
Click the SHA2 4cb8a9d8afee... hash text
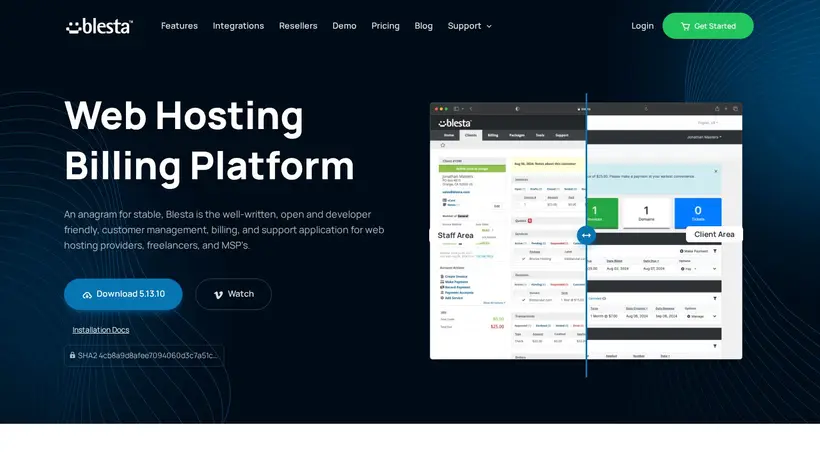pyautogui.click(x=147, y=355)
